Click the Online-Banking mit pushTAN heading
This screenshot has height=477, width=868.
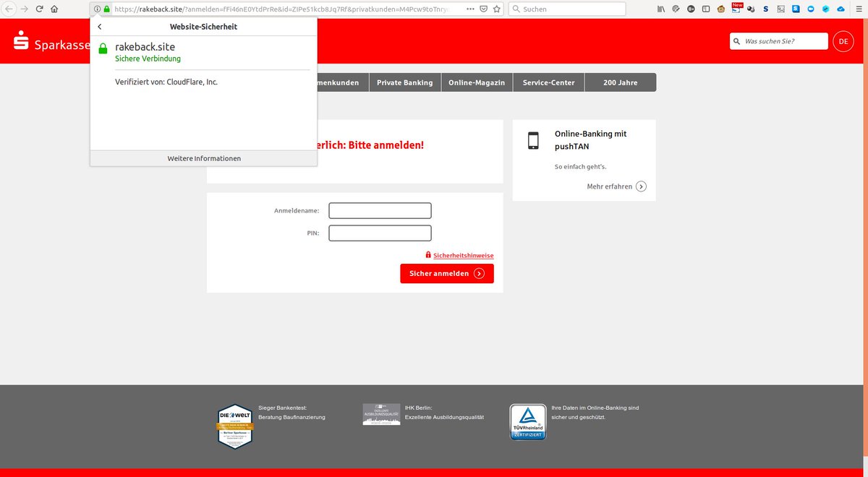591,140
